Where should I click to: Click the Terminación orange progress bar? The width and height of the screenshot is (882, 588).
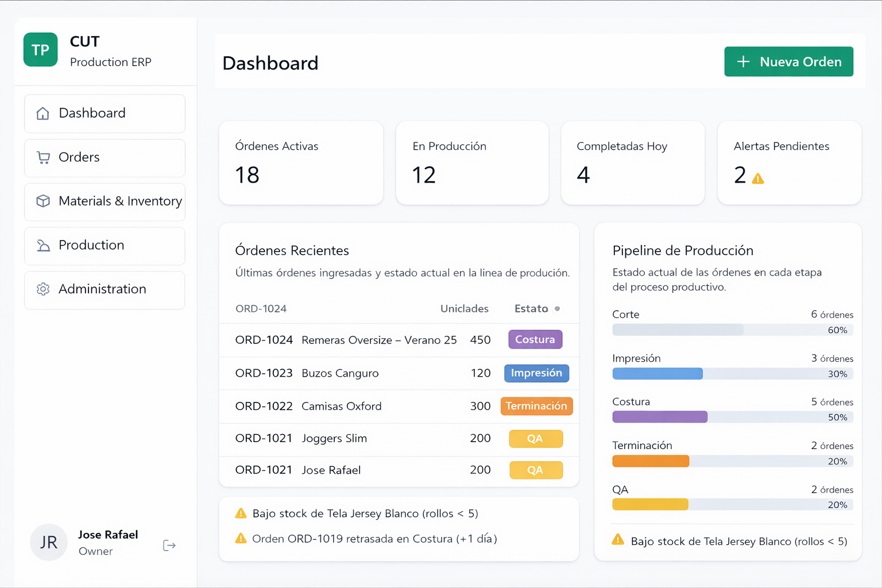pos(651,461)
